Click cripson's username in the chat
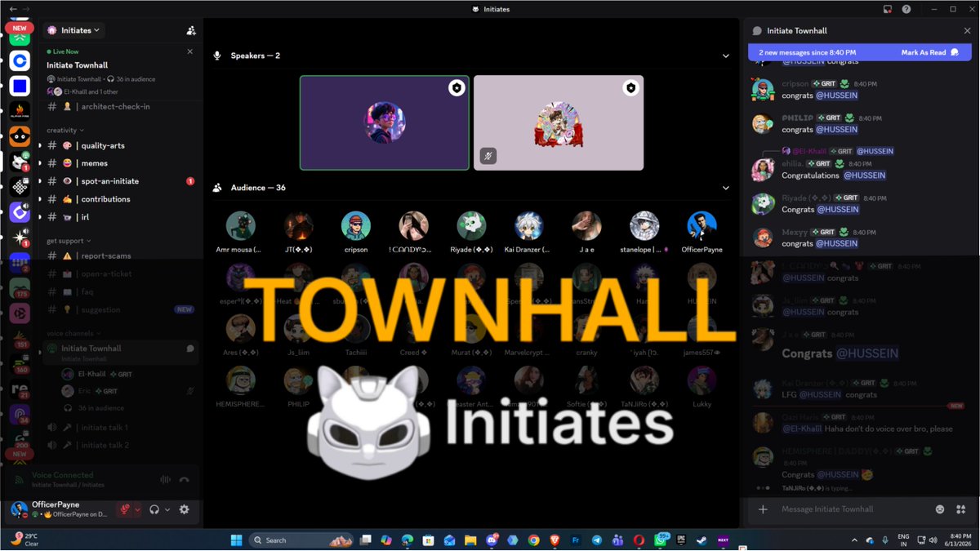 click(795, 83)
